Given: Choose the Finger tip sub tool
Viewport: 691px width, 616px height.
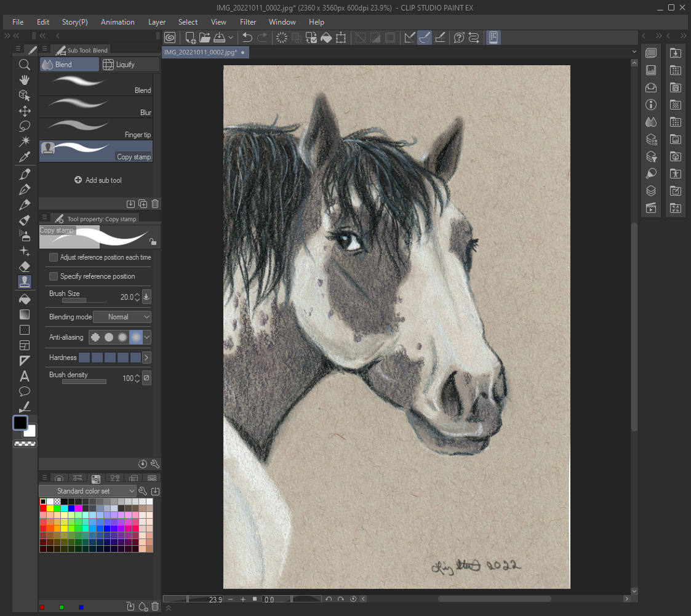Looking at the screenshot, I should click(96, 129).
